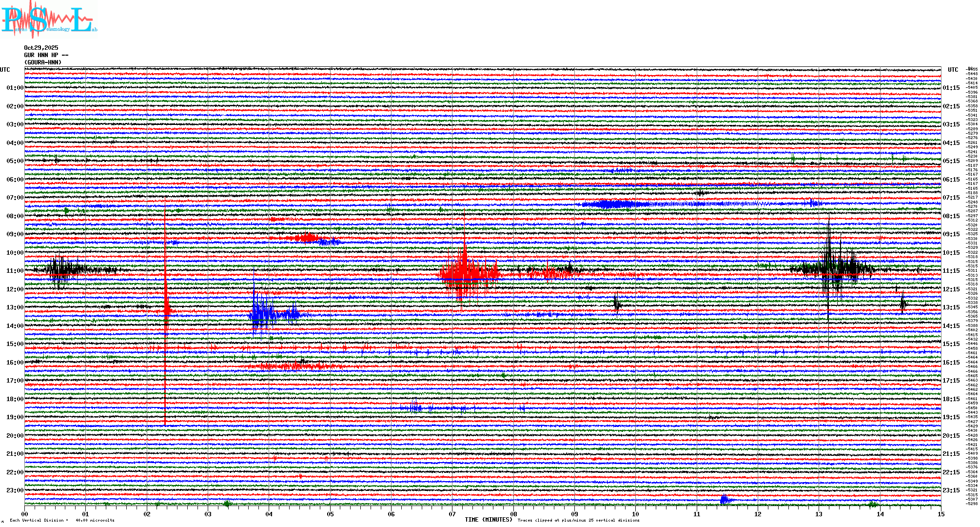The width and height of the screenshot is (980, 527).
Task: Click the Traces clipped footnote text
Action: 578,520
